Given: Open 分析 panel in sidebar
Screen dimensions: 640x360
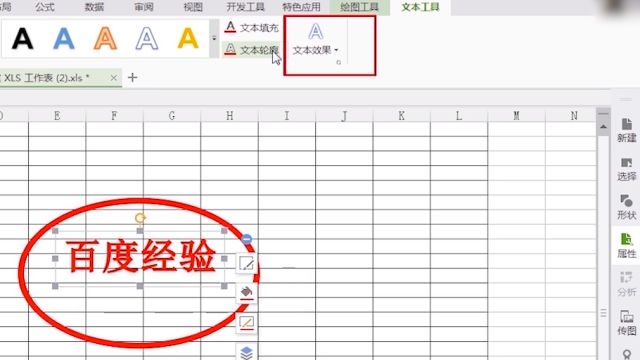Looking at the screenshot, I should coord(627,284).
